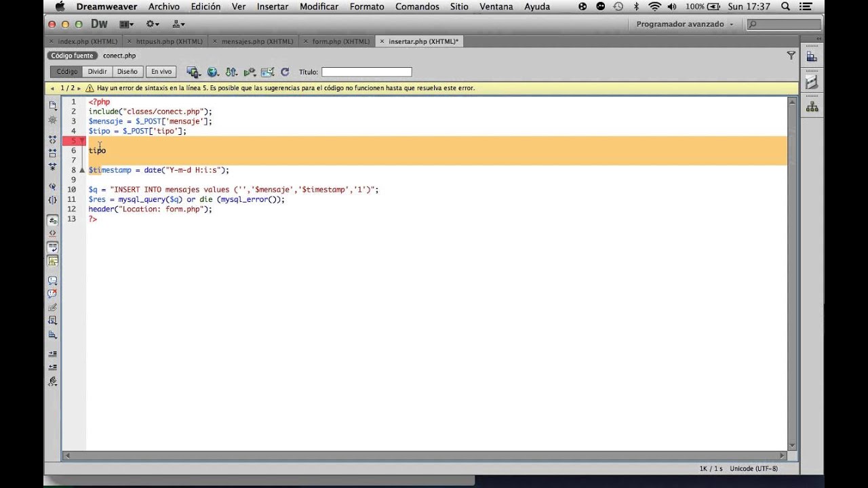Format source code icon
The width and height of the screenshot is (868, 488).
(x=52, y=382)
